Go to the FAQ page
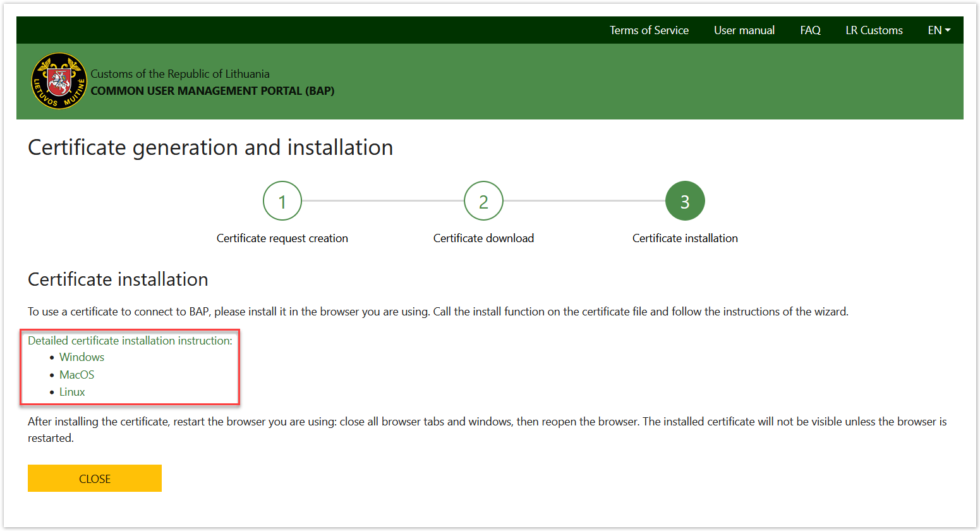 point(810,30)
